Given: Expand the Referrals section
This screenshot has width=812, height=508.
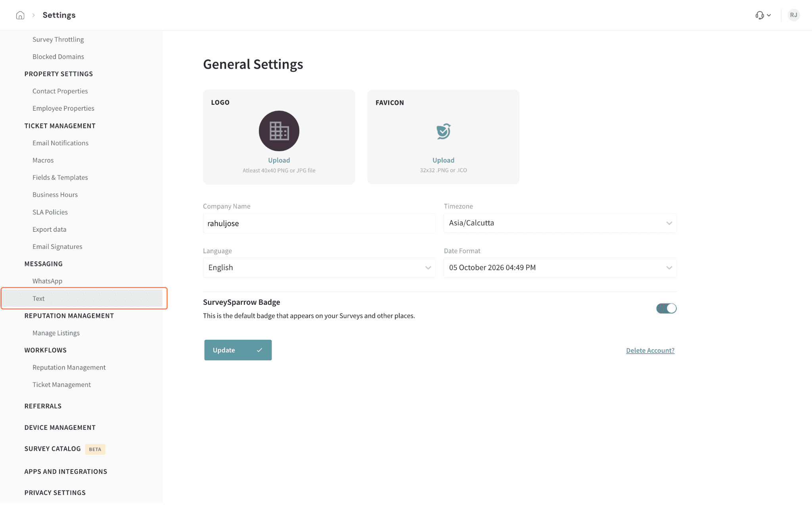Looking at the screenshot, I should [x=43, y=406].
